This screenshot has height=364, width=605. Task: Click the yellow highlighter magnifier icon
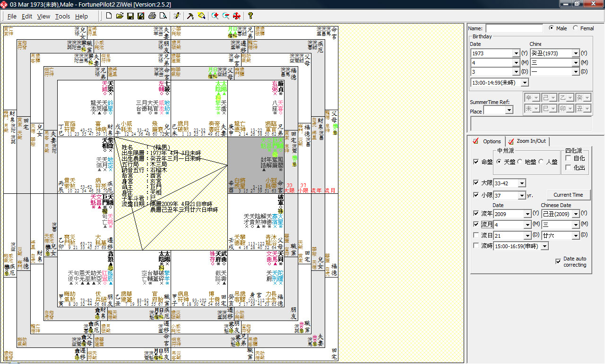201,16
